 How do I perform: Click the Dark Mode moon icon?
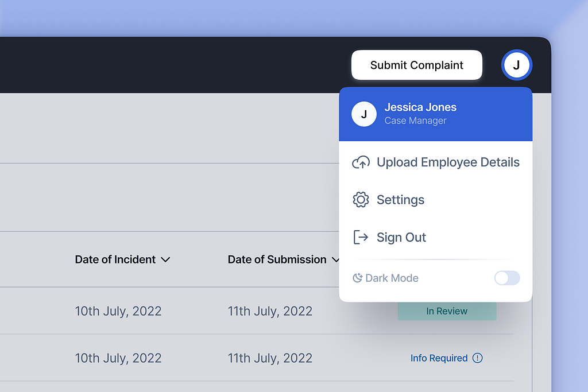click(x=357, y=278)
